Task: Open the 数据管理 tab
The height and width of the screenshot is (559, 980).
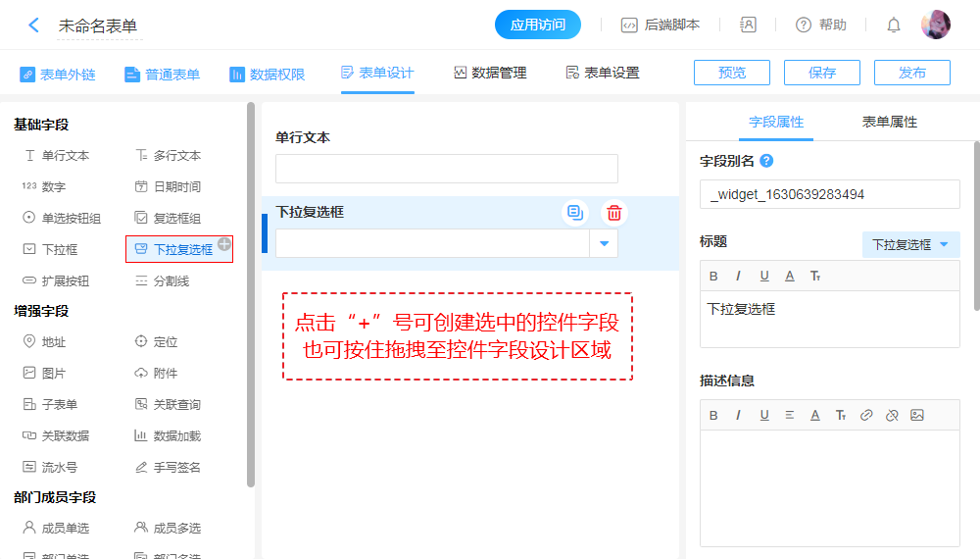Action: pyautogui.click(x=490, y=73)
